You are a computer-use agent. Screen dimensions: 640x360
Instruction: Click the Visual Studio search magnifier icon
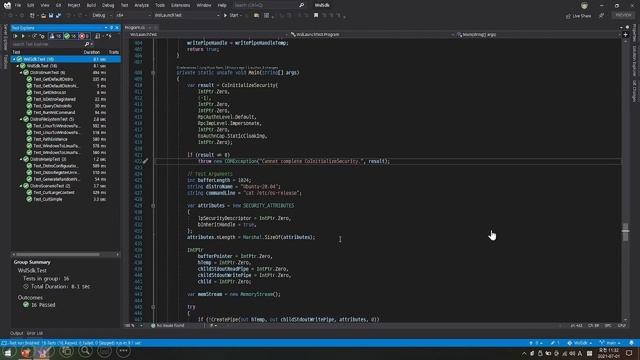(301, 5)
